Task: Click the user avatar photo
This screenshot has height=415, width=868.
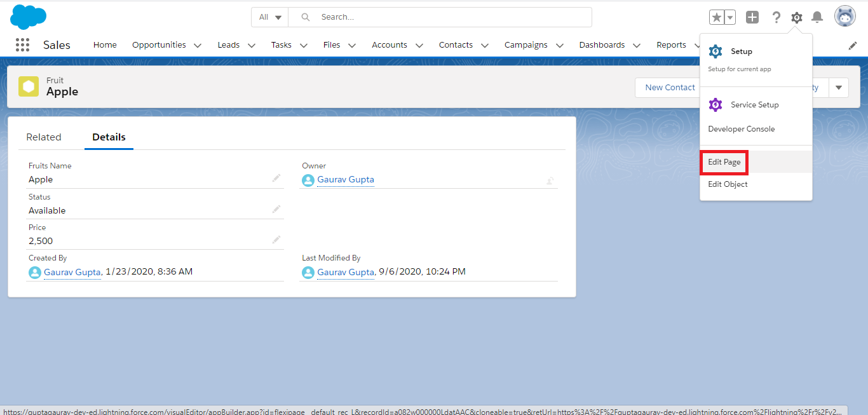Action: tap(844, 16)
